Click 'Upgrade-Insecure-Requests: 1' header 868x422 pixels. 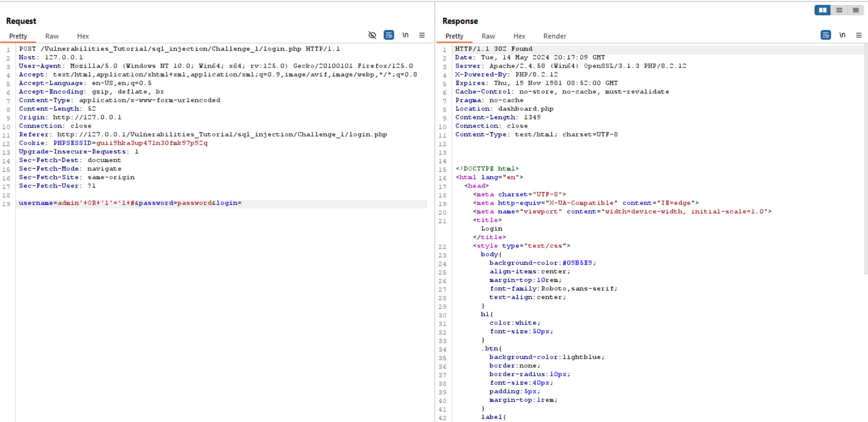click(x=79, y=152)
